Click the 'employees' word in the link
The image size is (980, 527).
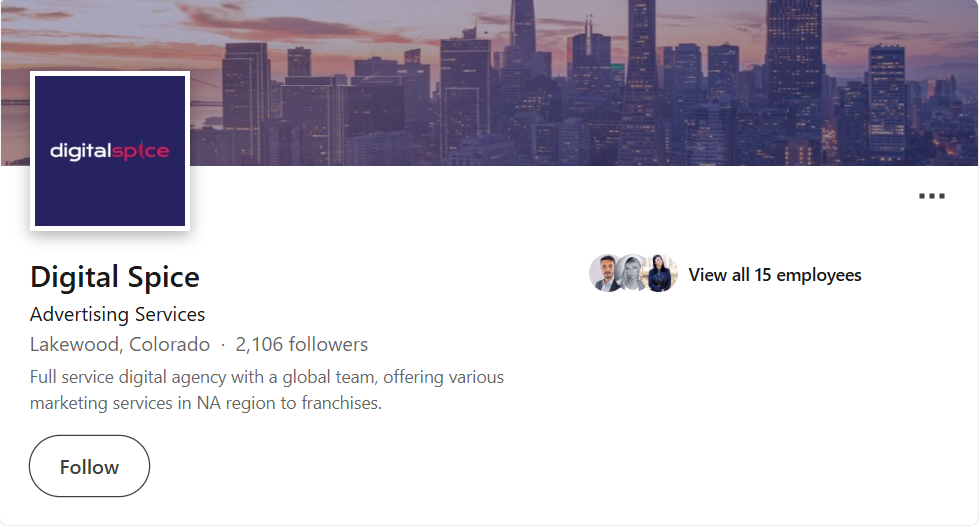coord(818,275)
